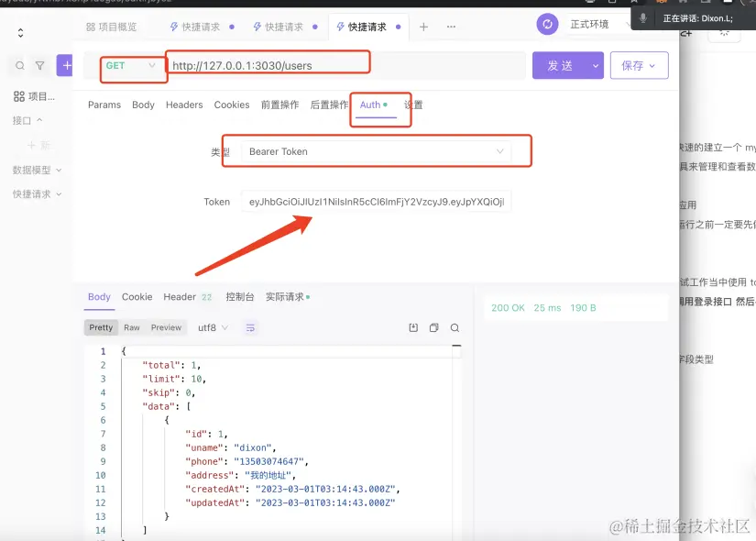The image size is (756, 541).
Task: Click the 发送 send button
Action: (x=560, y=66)
